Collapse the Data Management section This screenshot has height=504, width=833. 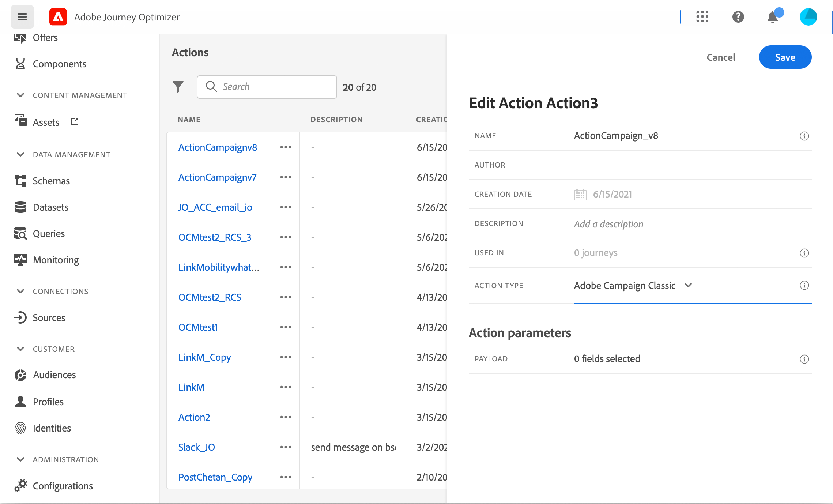tap(20, 154)
